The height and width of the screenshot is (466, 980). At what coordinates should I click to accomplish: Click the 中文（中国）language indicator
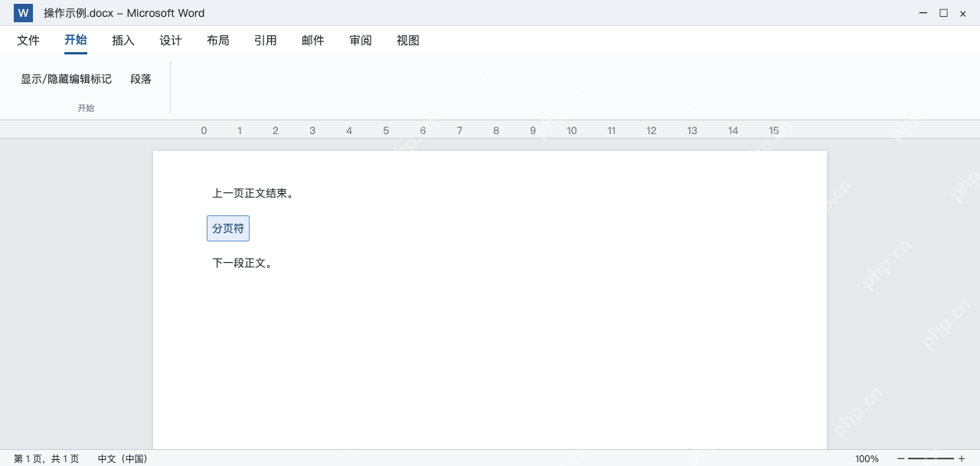click(122, 458)
